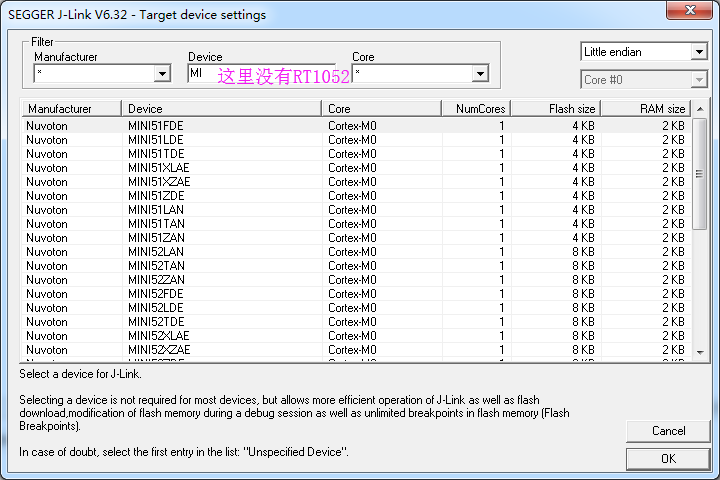720x480 pixels.
Task: Click the Cancel button
Action: [668, 431]
